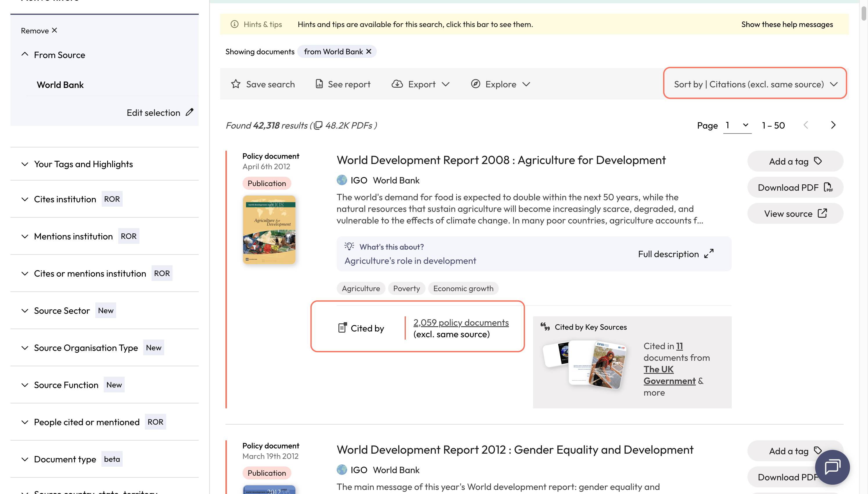Remove the 'from World Bank' filter chip
The image size is (868, 494).
tap(369, 52)
